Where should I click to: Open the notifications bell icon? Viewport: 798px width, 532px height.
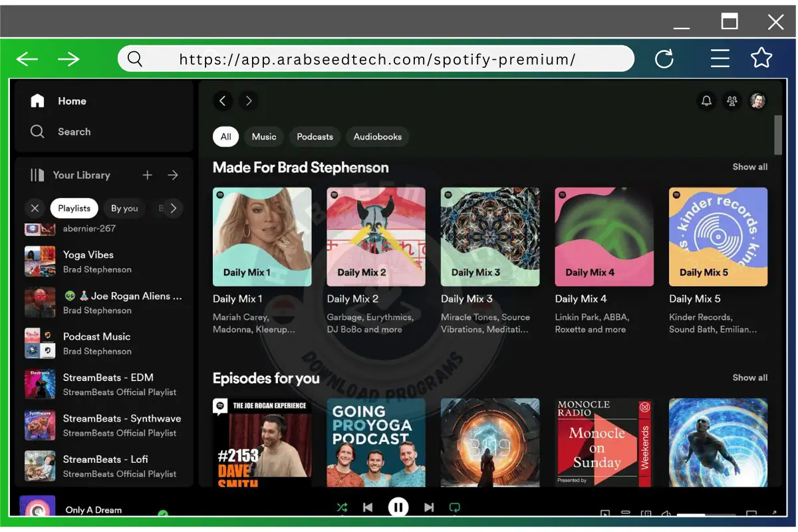pyautogui.click(x=706, y=101)
